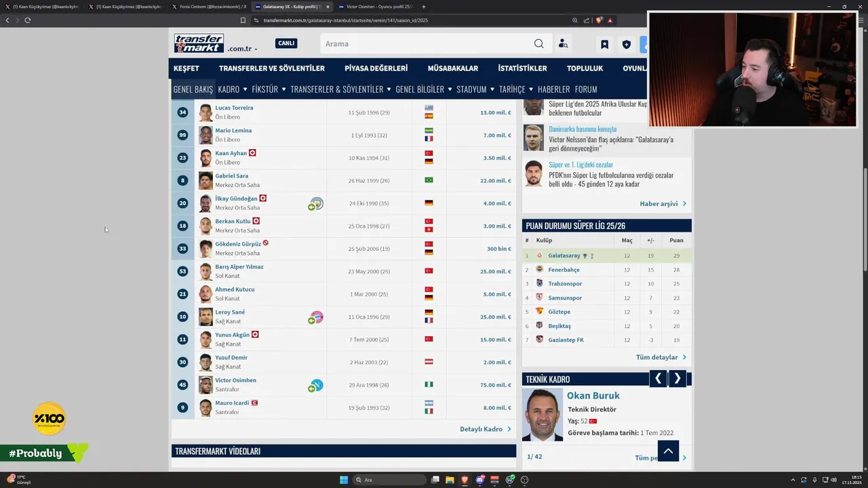Open the KEŞFET main menu

click(x=186, y=68)
